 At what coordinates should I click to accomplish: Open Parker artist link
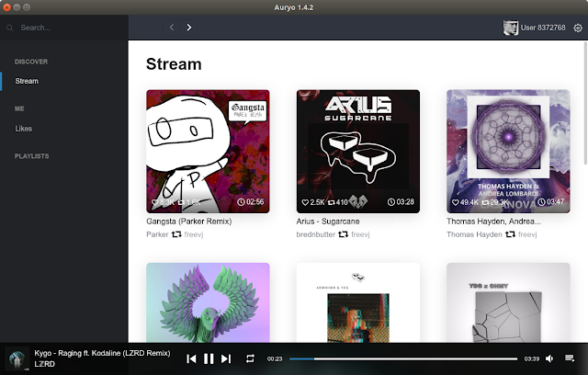pyautogui.click(x=157, y=234)
